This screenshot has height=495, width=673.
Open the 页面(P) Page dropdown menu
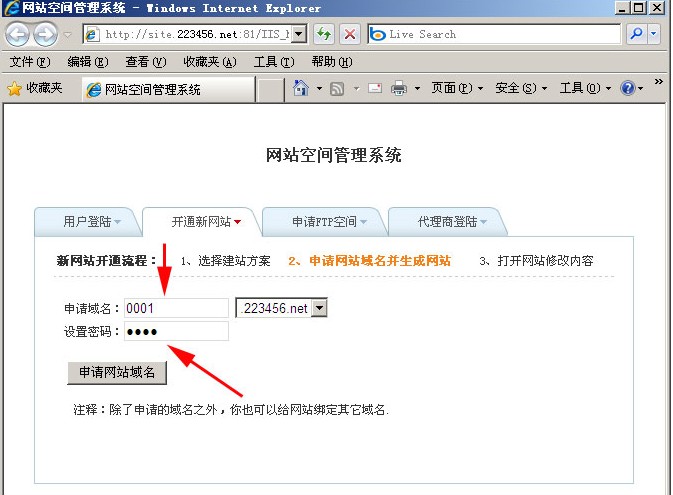(457, 88)
